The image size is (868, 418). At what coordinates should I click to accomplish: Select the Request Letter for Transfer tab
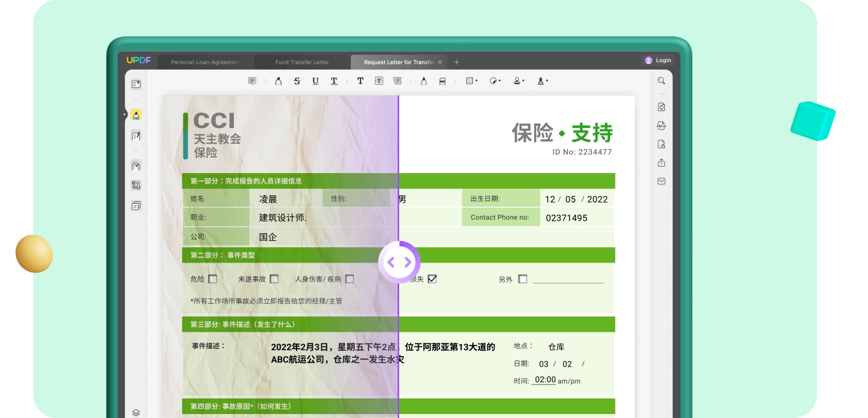click(398, 62)
